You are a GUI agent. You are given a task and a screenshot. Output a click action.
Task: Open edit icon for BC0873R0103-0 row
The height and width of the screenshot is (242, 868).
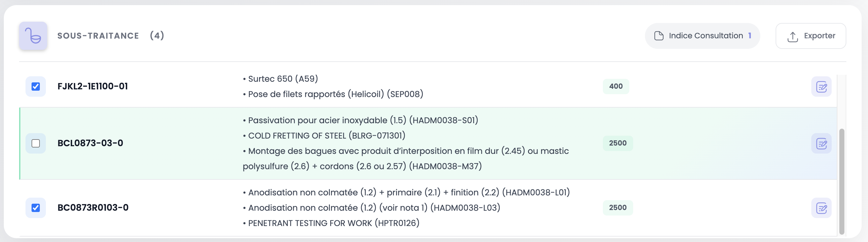[821, 208]
